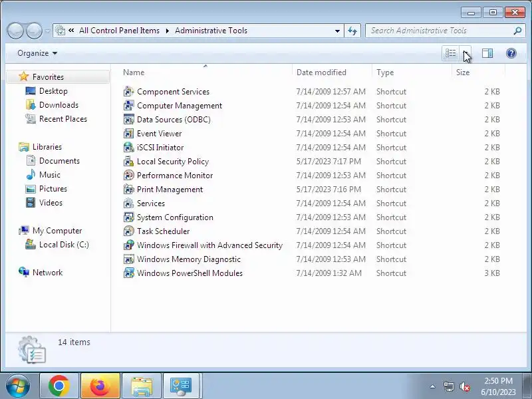The height and width of the screenshot is (399, 532).
Task: Click the Local Security Policy date 5/17/2023 7:17 PM
Action: 329,162
